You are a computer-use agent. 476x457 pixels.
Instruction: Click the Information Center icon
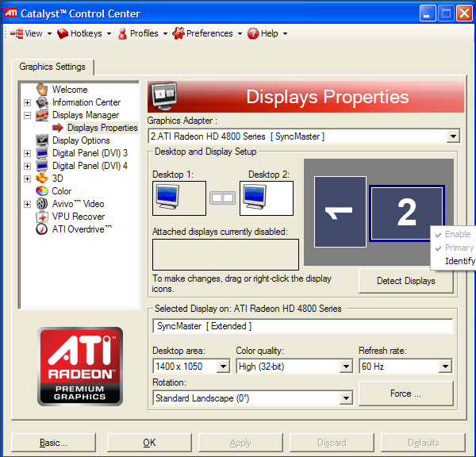click(x=42, y=102)
